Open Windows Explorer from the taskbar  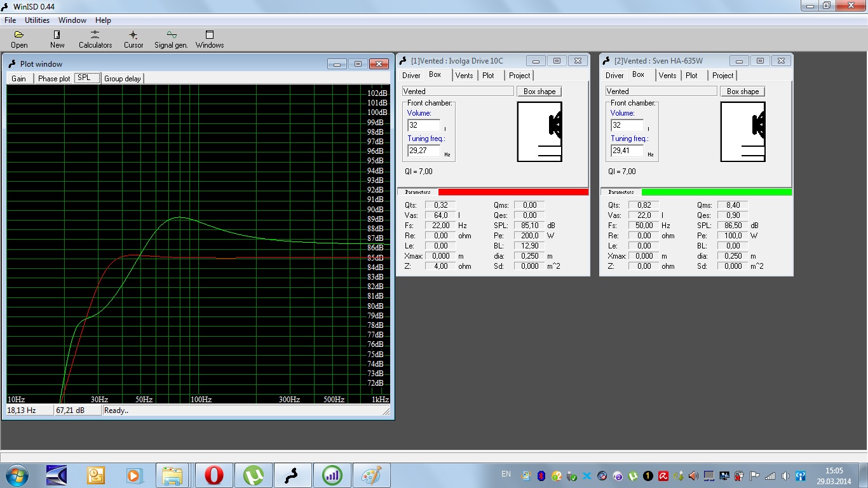[172, 475]
